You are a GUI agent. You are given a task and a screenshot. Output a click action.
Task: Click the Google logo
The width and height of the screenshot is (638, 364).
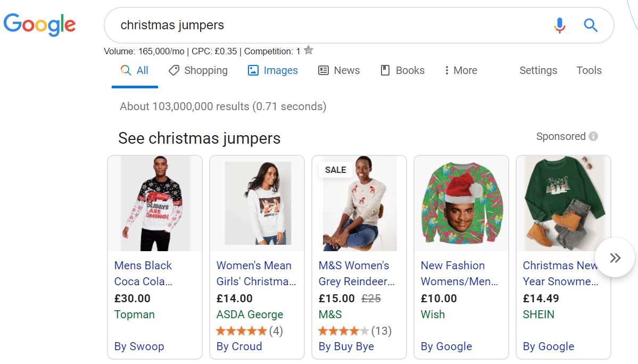[x=39, y=24]
